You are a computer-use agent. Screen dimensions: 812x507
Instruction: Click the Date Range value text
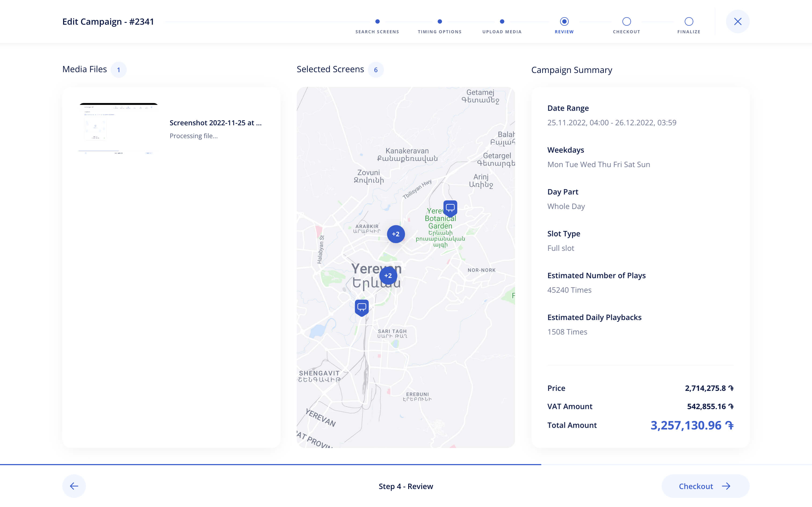(x=611, y=123)
